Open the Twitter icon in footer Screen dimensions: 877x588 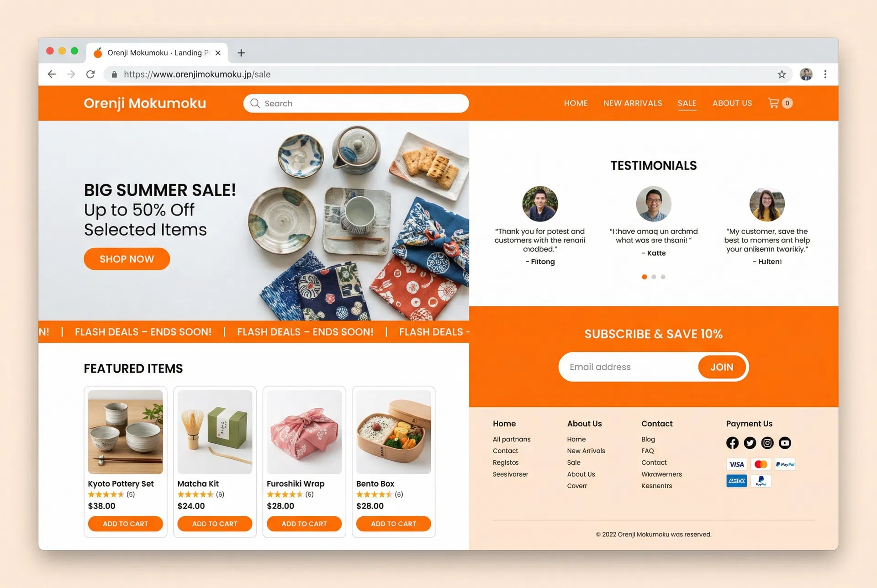tap(750, 443)
